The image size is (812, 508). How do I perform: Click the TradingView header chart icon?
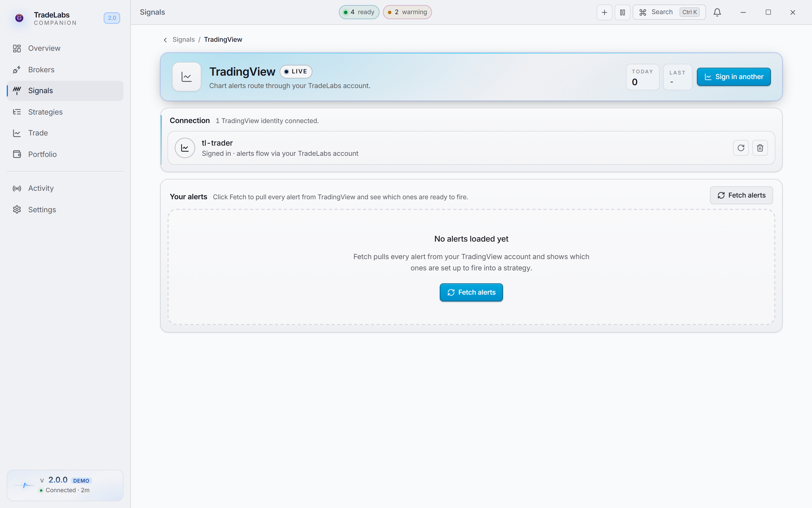click(187, 77)
